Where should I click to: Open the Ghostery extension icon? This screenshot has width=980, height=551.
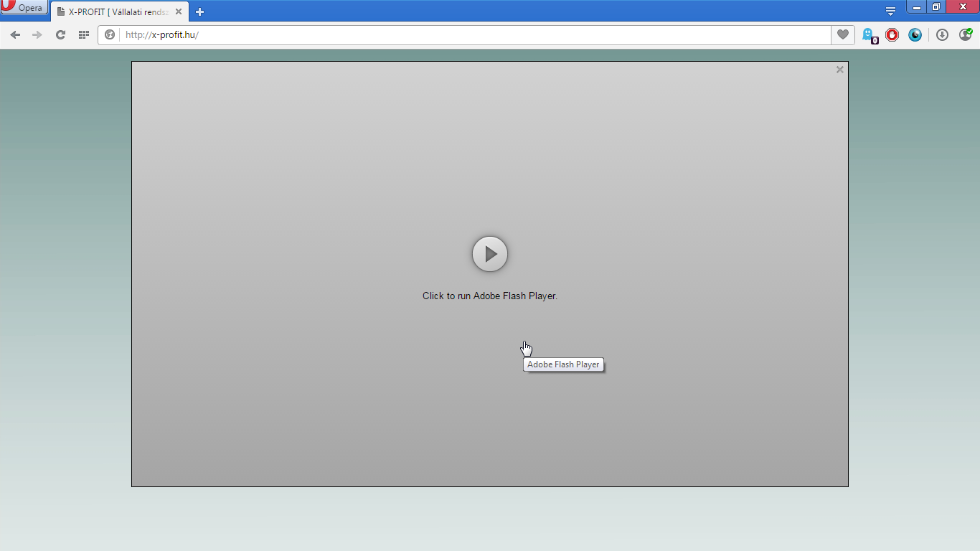pyautogui.click(x=870, y=34)
